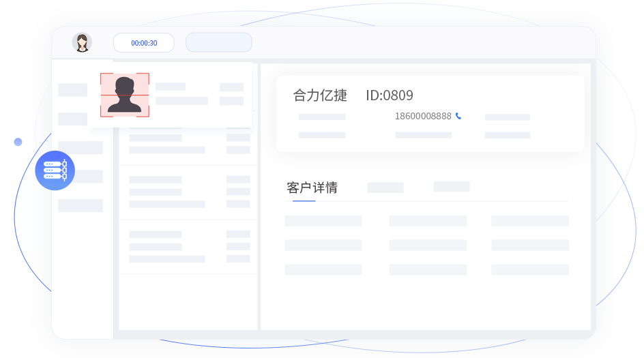Select the bottom record in middle list

[x=188, y=246]
